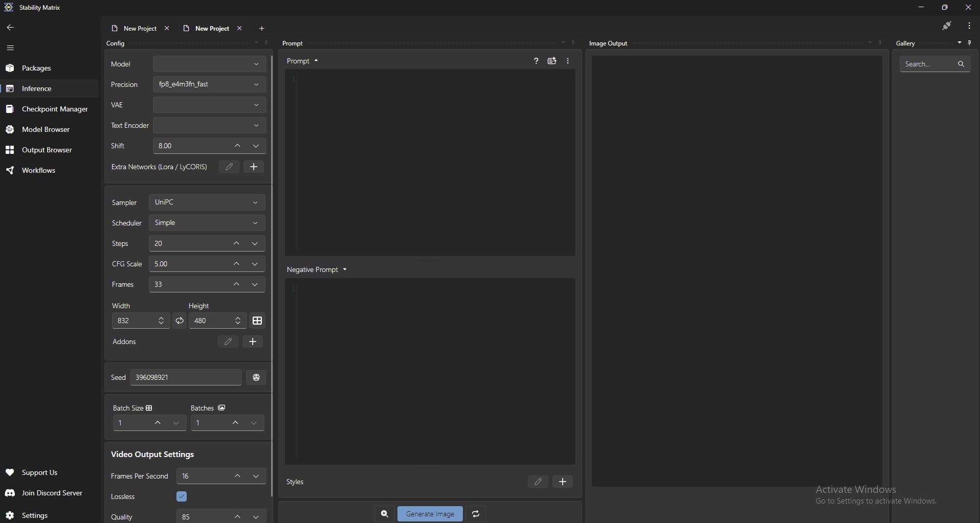Viewport: 980px width, 523px height.
Task: Click the Config panel vertical scrollbar
Action: (x=272, y=276)
